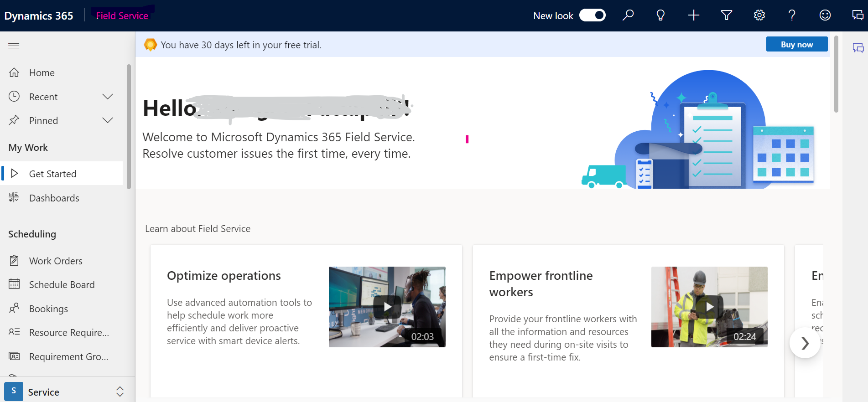Open the advanced find funnel icon
The image size is (868, 402).
coord(727,15)
